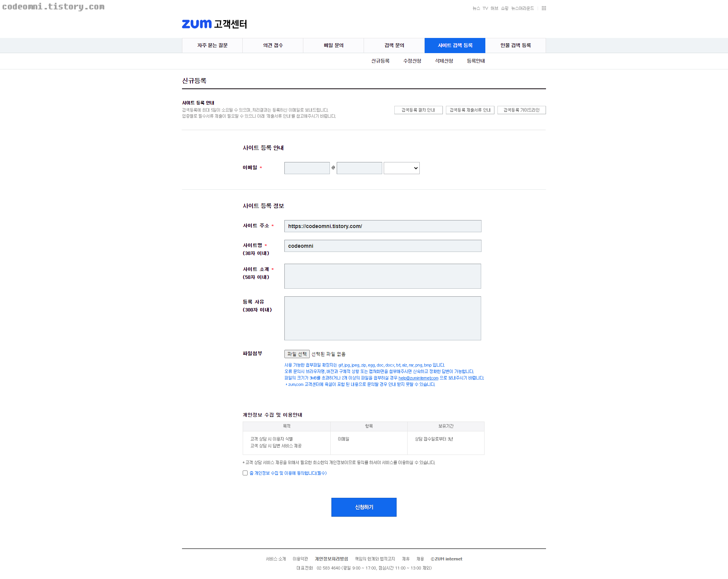Viewport: 728px width, 579px height.
Task: Click the site address input field
Action: [383, 226]
